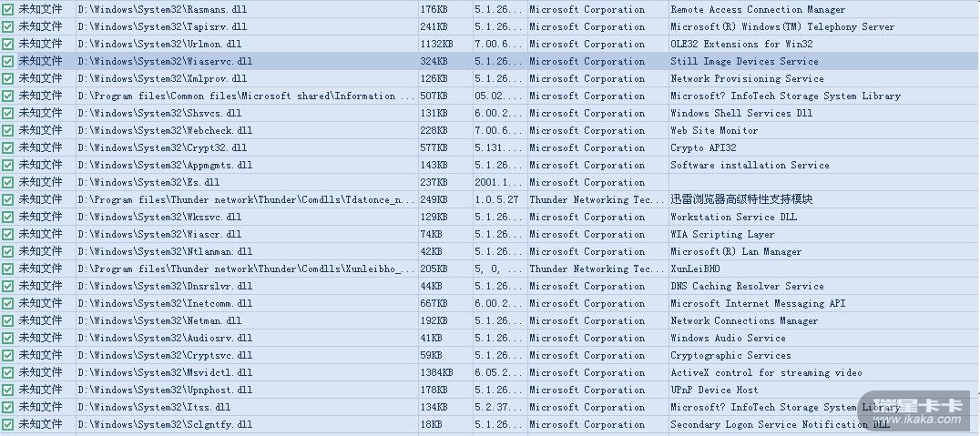Select path D:\Windows\System32\Rasmans.dll
The width and height of the screenshot is (980, 436).
[162, 9]
